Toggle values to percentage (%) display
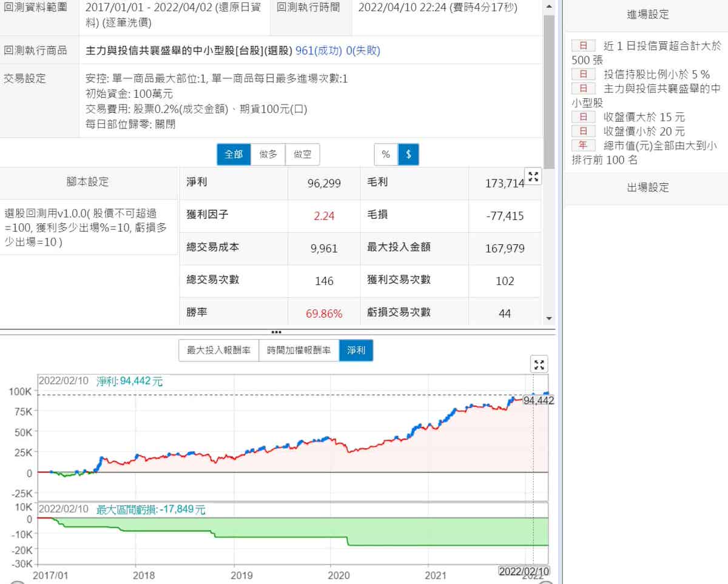728x584 pixels. point(386,155)
